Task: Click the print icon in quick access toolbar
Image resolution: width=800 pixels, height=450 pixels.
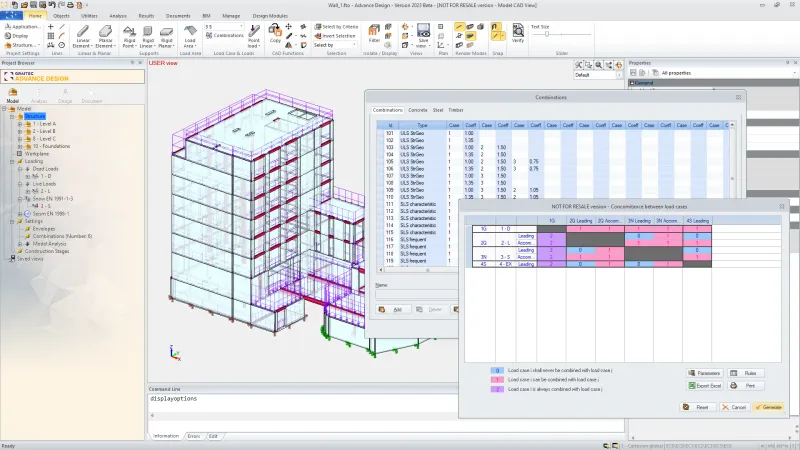Action: 70,5
